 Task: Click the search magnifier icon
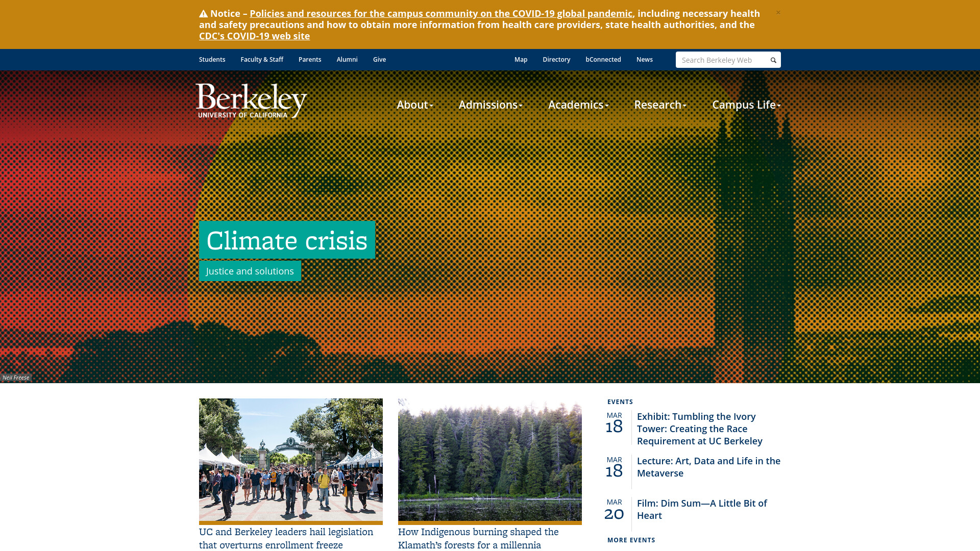[x=773, y=60]
